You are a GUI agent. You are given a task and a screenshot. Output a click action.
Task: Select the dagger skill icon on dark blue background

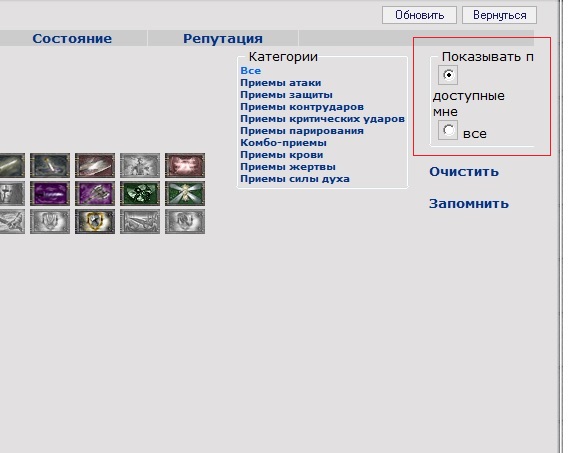[50, 165]
